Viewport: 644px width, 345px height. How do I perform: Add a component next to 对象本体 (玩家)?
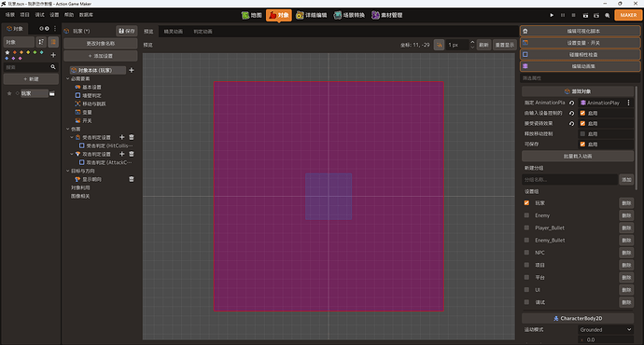pos(132,70)
